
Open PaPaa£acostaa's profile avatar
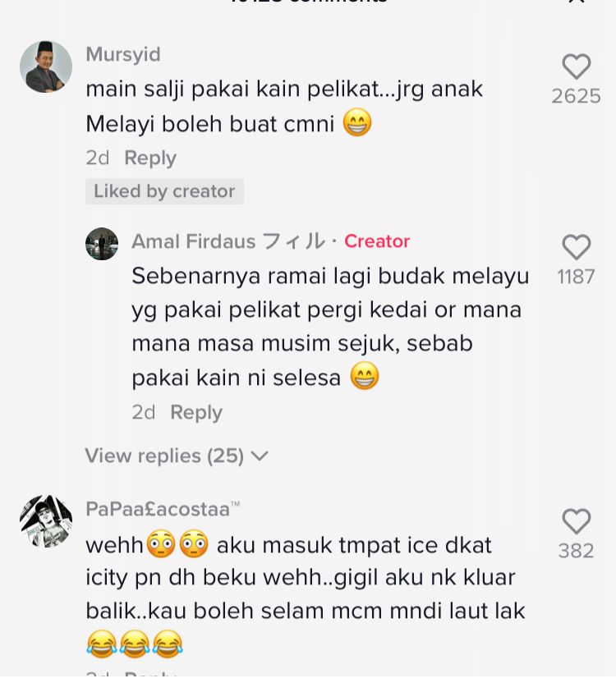(x=46, y=521)
